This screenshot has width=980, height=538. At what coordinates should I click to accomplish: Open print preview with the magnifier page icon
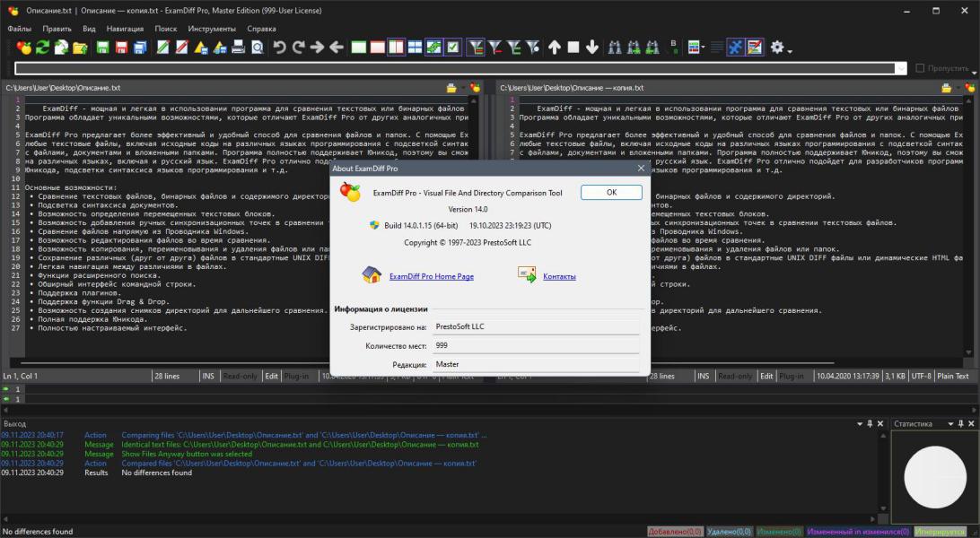[257, 48]
